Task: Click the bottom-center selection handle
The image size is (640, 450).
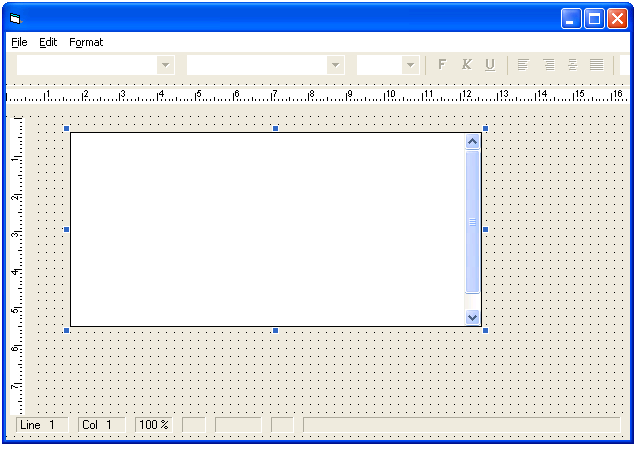Action: pyautogui.click(x=276, y=330)
